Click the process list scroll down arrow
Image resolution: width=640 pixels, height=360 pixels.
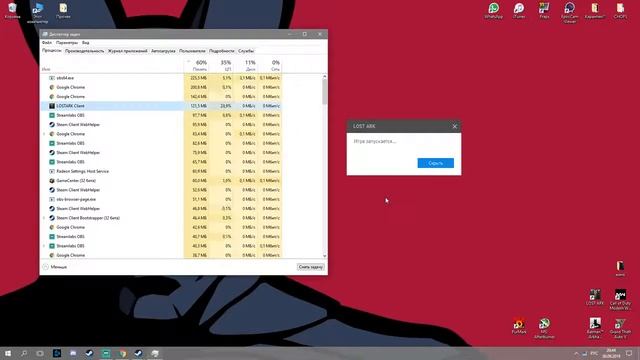(x=325, y=256)
